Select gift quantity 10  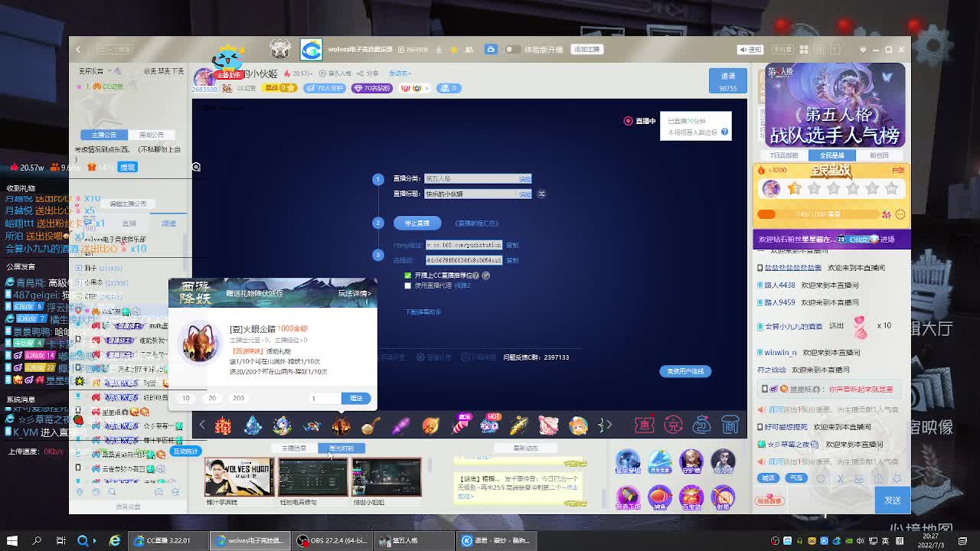click(185, 398)
